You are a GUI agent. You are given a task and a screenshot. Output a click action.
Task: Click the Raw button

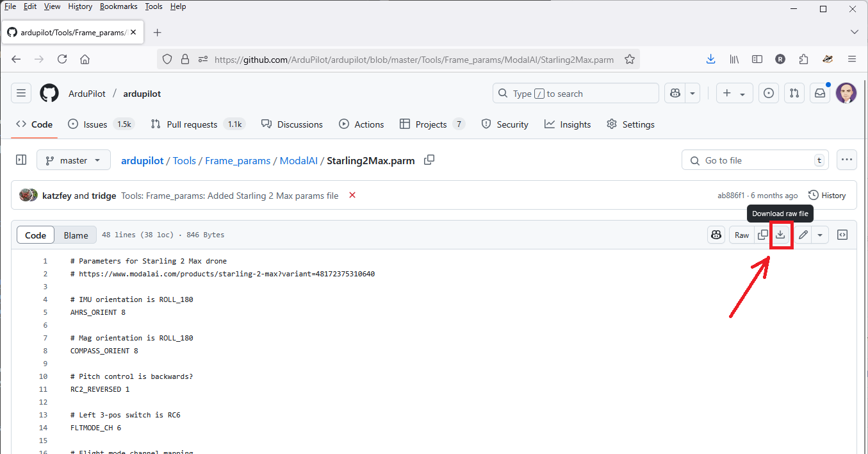tap(742, 235)
